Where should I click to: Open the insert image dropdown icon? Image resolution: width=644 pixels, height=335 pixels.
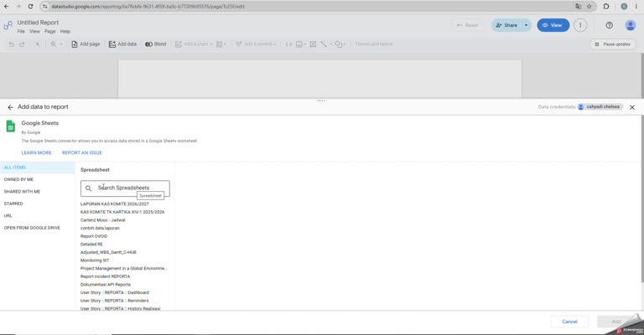[x=301, y=44]
